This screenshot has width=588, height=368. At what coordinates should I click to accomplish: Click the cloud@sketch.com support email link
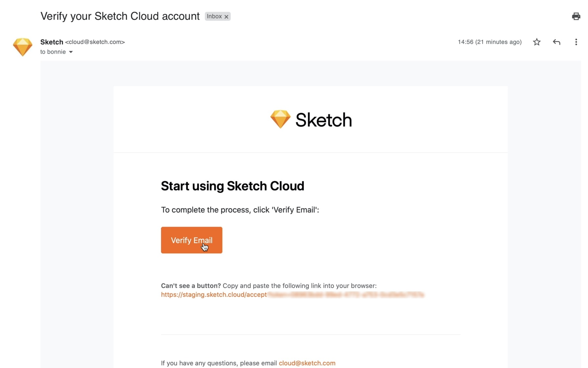click(x=307, y=363)
